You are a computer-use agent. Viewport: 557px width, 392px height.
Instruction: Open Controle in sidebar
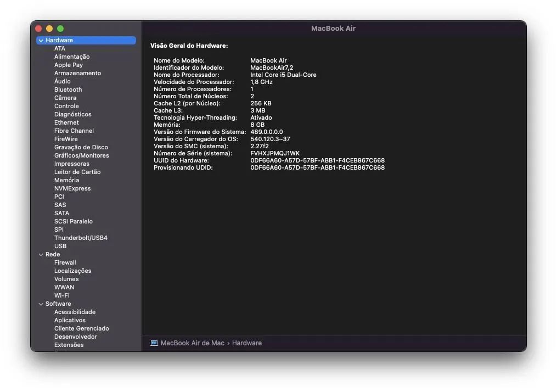pyautogui.click(x=66, y=106)
